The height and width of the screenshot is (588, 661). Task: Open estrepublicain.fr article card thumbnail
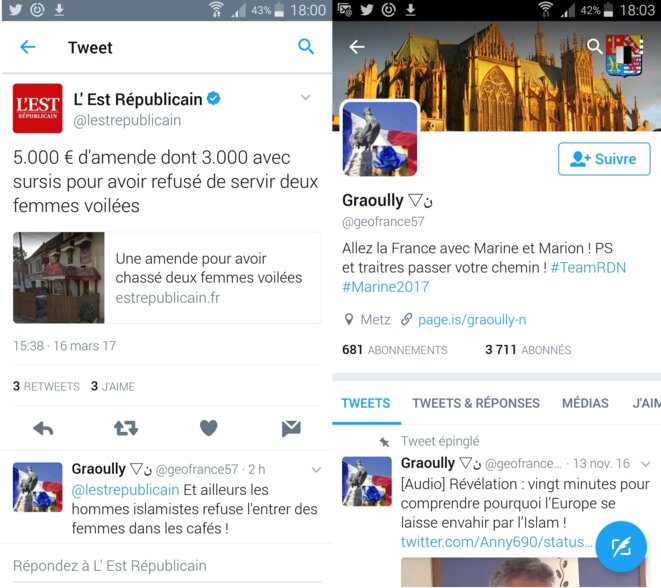pyautogui.click(x=59, y=277)
